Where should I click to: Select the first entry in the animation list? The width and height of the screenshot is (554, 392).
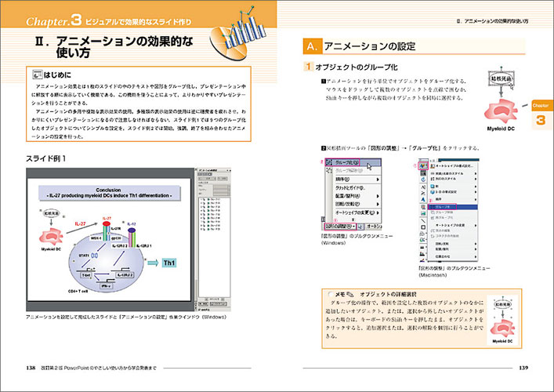(x=215, y=199)
